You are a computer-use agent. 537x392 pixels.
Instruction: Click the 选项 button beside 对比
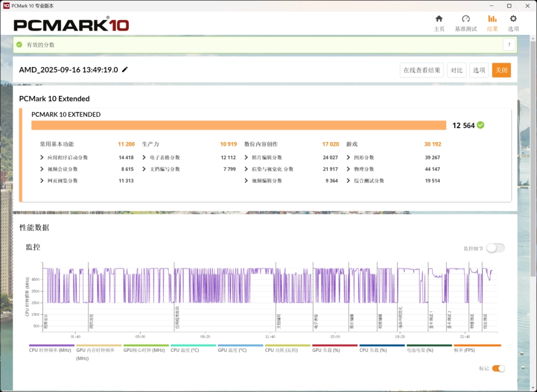coord(479,70)
